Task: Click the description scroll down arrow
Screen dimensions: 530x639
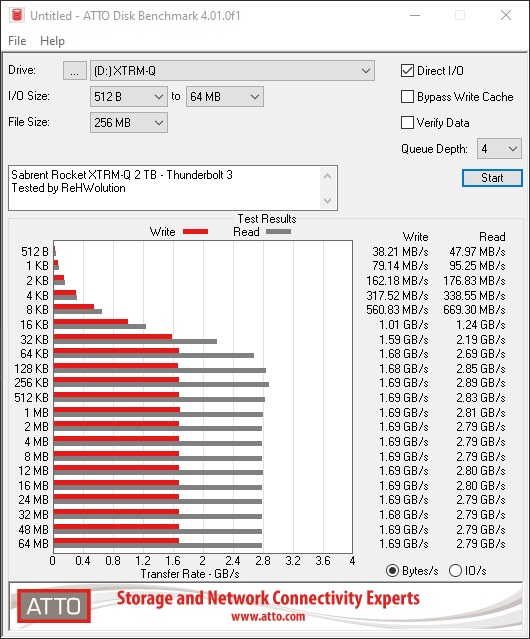Action: (328, 201)
